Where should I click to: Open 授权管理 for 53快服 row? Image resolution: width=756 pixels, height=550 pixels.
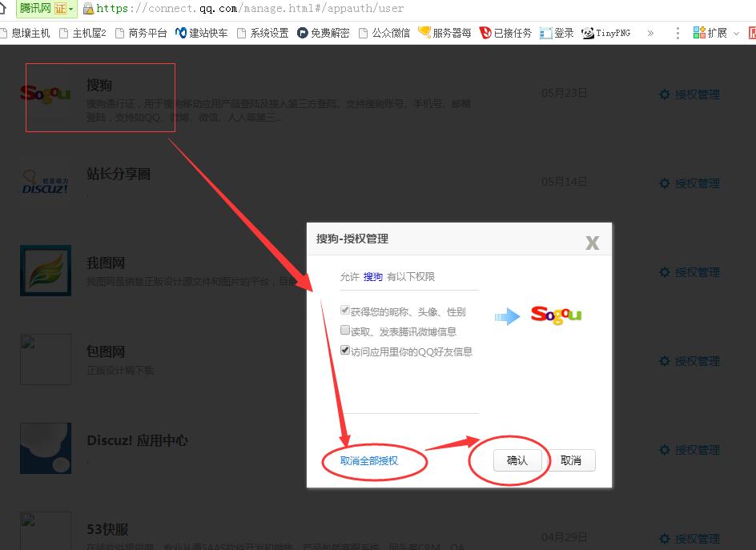698,539
